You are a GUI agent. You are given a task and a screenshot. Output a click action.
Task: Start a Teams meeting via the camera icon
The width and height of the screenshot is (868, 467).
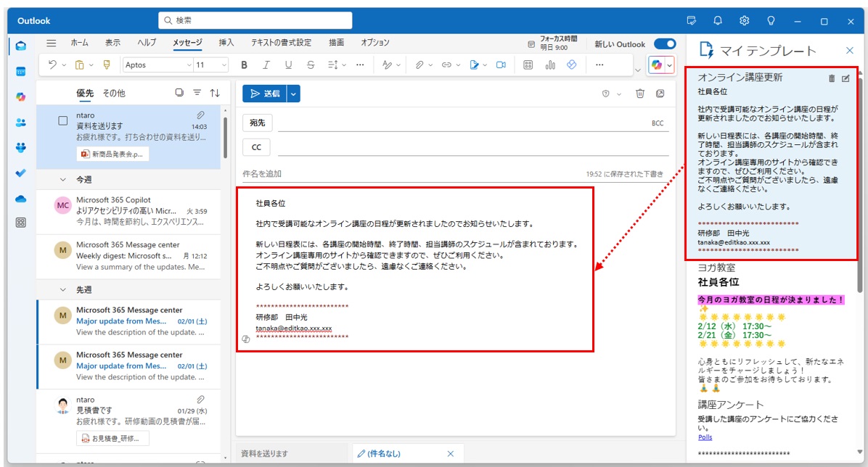point(501,65)
